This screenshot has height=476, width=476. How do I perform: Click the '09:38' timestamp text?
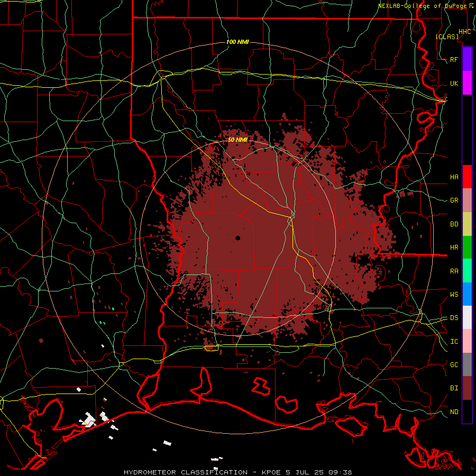pos(342,472)
